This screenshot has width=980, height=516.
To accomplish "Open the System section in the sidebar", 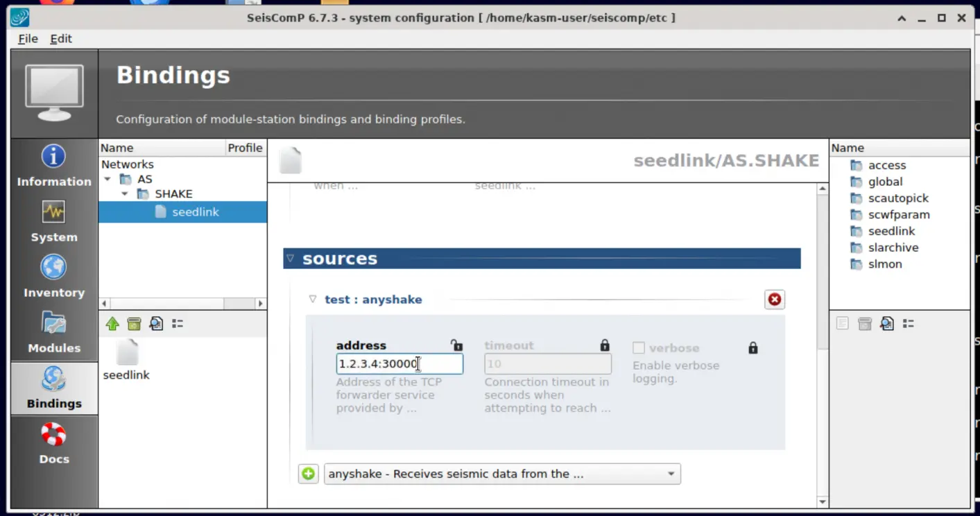I will click(54, 222).
